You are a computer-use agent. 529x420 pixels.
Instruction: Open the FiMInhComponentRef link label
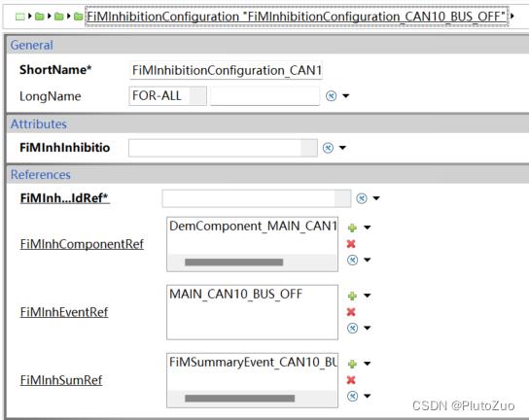82,244
